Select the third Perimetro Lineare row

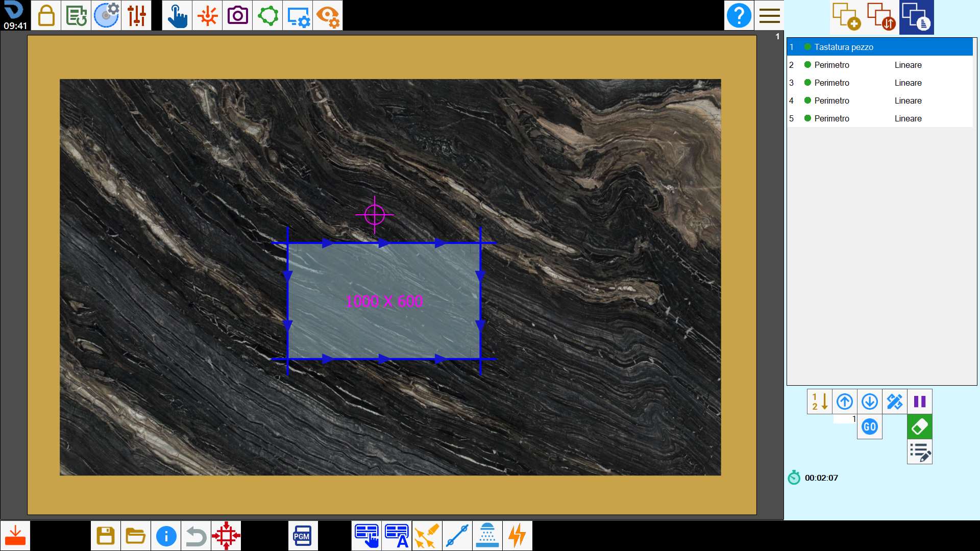coord(879,101)
